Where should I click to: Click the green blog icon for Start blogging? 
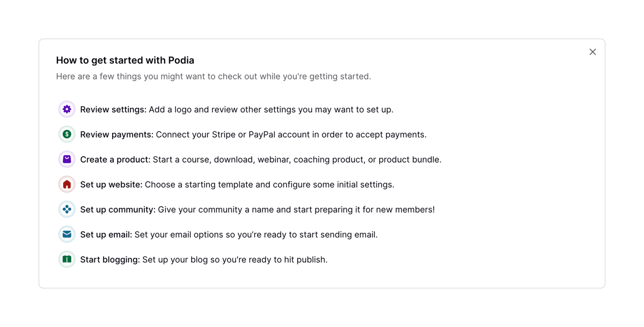pos(66,259)
